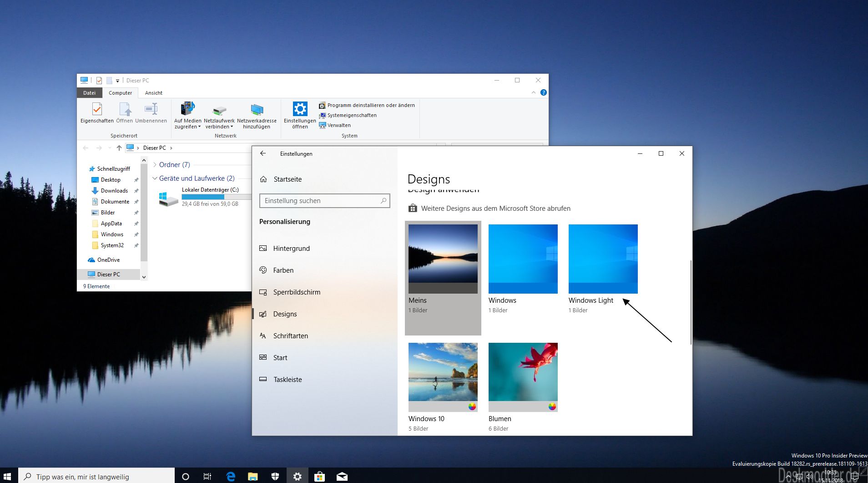Open Systemeigenschaften from ribbon
This screenshot has width=868, height=483.
[x=348, y=115]
